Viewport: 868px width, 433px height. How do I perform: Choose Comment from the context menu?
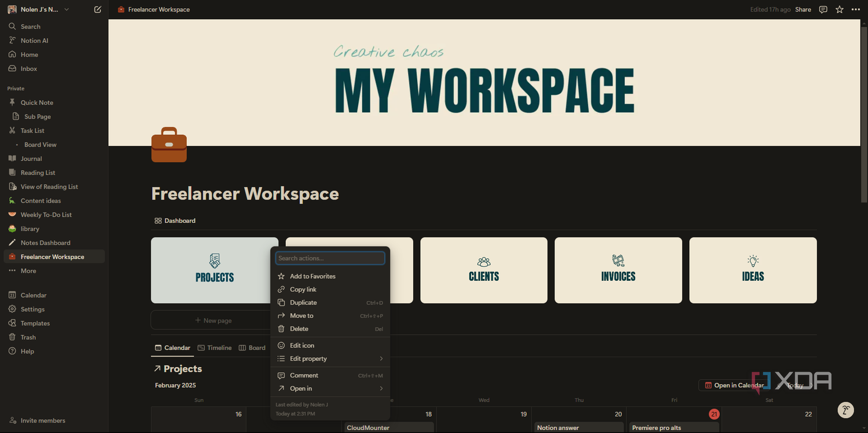(x=330, y=376)
